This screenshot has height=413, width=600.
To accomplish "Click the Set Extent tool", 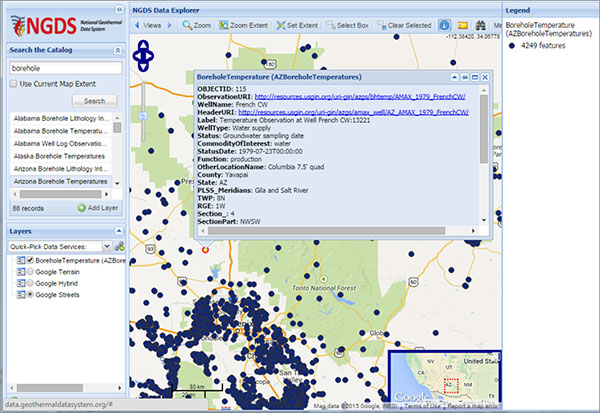I will point(297,25).
